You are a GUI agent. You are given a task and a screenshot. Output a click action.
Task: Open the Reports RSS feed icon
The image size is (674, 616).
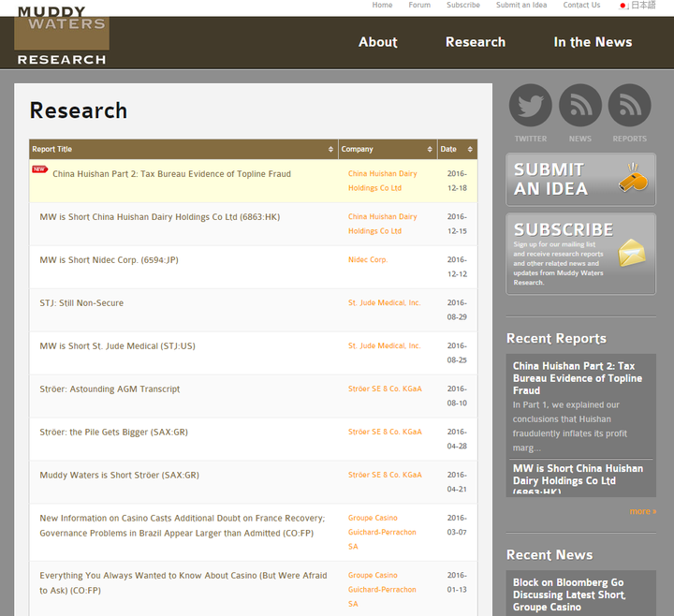pos(629,105)
